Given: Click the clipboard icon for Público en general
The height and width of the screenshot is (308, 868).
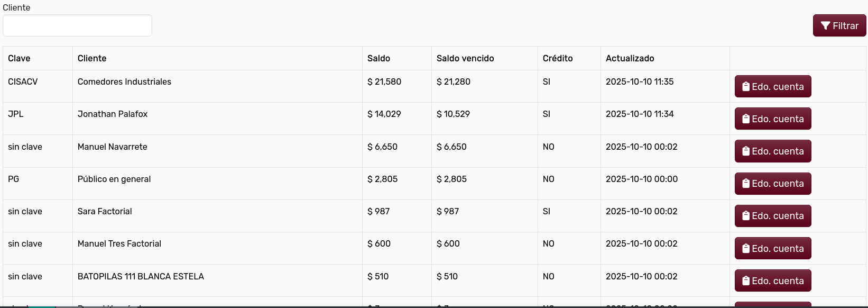Looking at the screenshot, I should [x=746, y=184].
